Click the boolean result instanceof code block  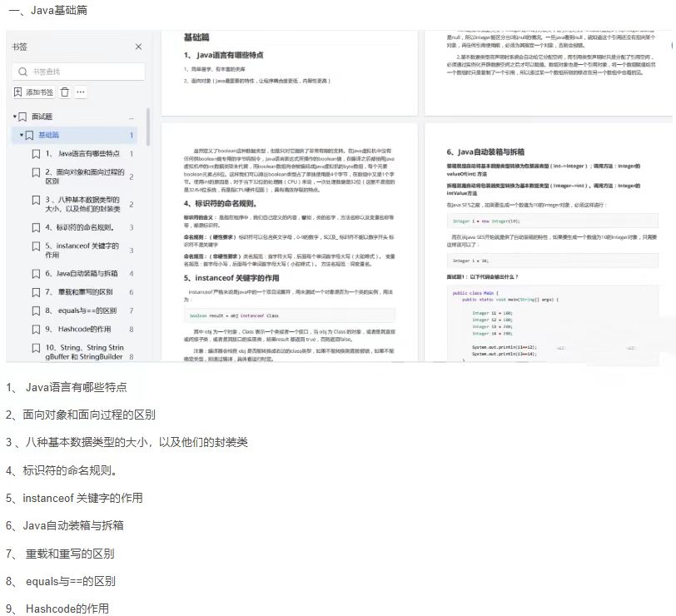290,315
